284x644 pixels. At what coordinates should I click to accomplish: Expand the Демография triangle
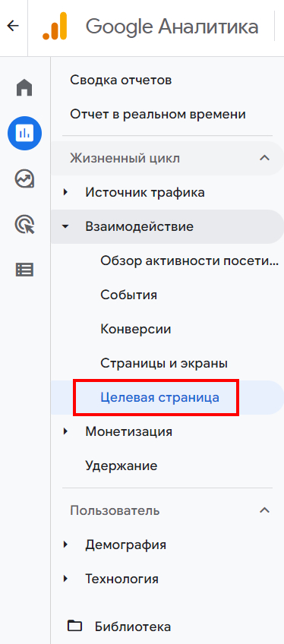click(x=65, y=545)
